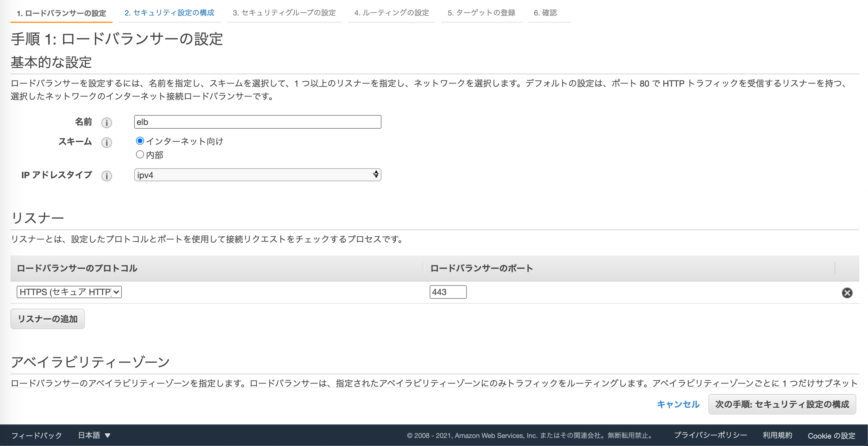Image resolution: width=868 pixels, height=446 pixels.
Task: Go to 2. セキュリティ設定の構成 tab
Action: coord(169,13)
